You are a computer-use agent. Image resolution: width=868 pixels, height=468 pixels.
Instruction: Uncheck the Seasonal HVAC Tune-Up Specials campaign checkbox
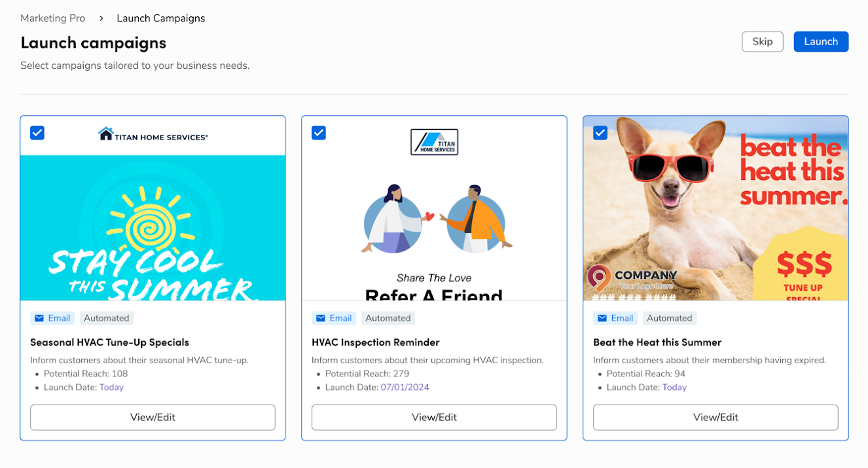click(x=37, y=133)
